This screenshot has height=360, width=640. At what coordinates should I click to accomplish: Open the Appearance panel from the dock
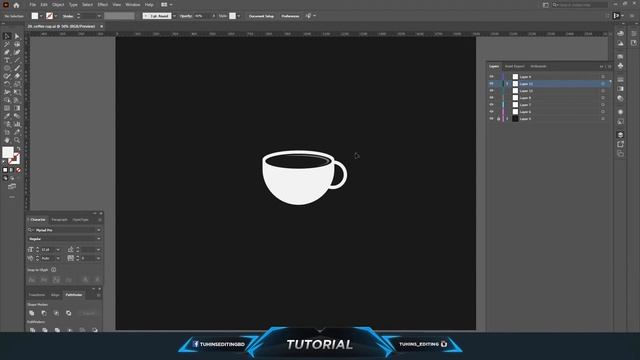[x=620, y=111]
